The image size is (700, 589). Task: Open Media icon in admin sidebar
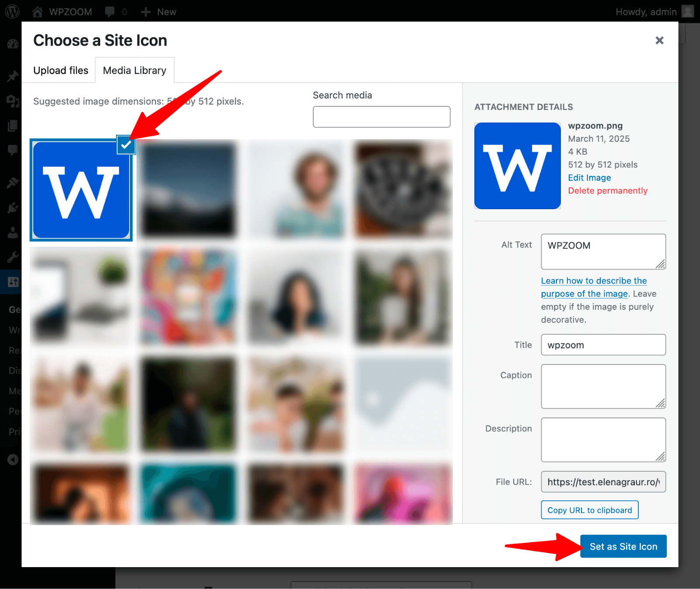click(13, 102)
